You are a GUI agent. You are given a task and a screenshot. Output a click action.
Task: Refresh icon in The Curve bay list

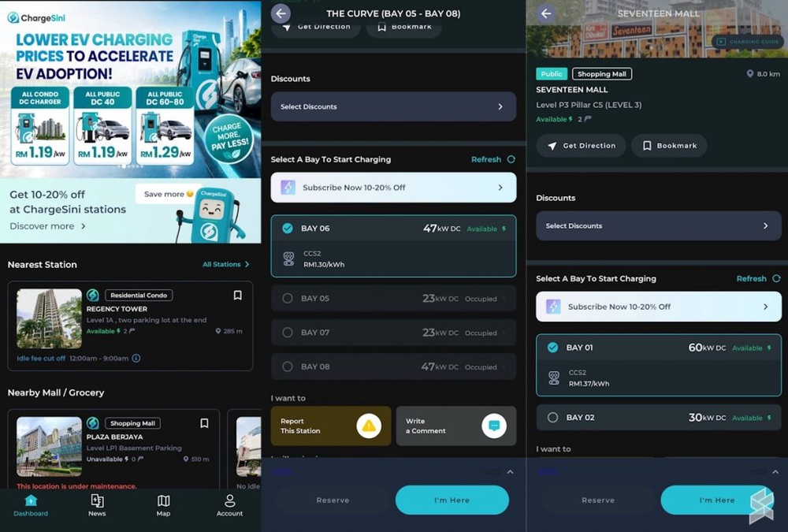(511, 159)
